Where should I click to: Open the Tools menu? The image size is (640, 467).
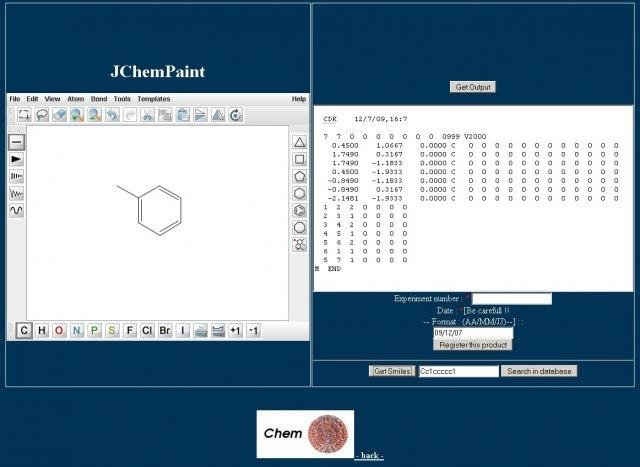click(122, 99)
